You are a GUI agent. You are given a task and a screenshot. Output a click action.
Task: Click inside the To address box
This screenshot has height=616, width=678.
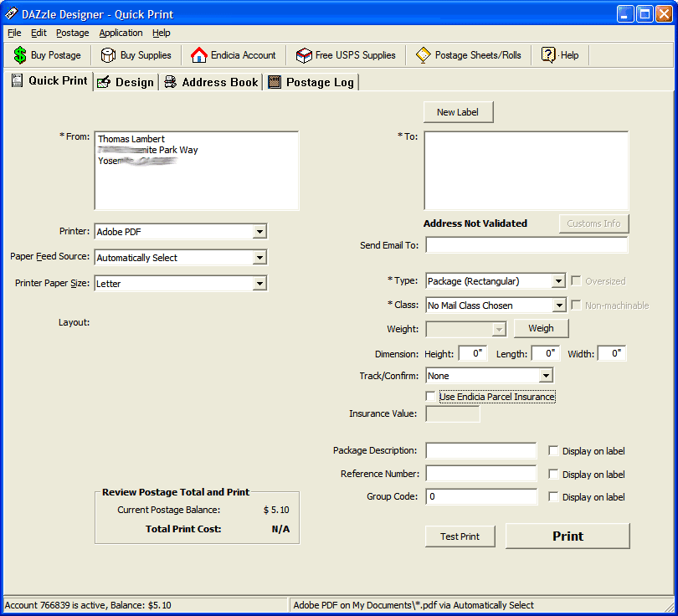click(x=526, y=171)
